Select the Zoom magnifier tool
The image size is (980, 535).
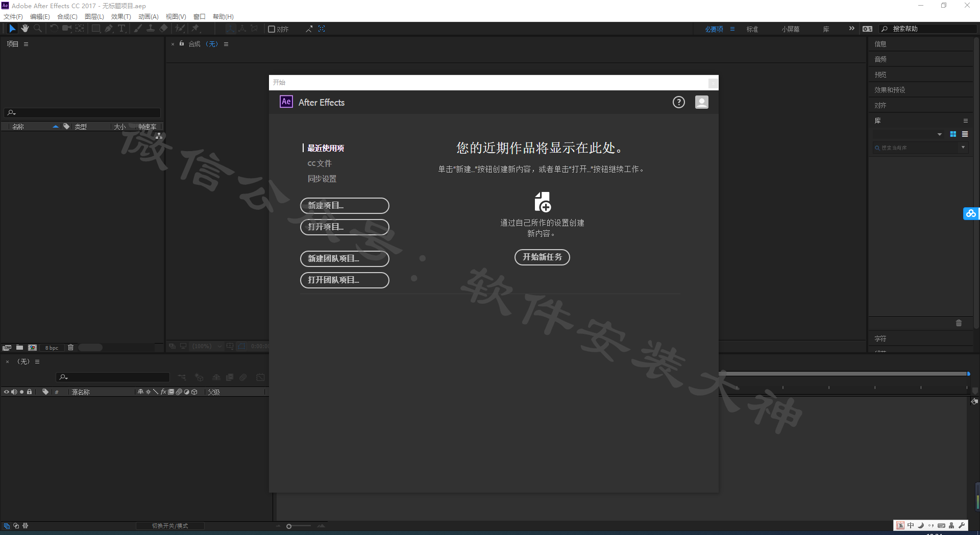point(38,29)
